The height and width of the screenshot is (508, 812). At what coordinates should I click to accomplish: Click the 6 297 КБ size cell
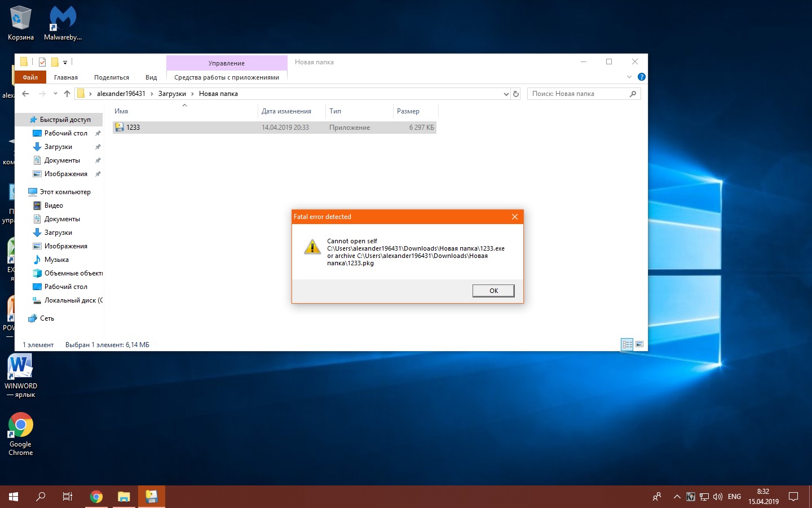[x=422, y=128]
